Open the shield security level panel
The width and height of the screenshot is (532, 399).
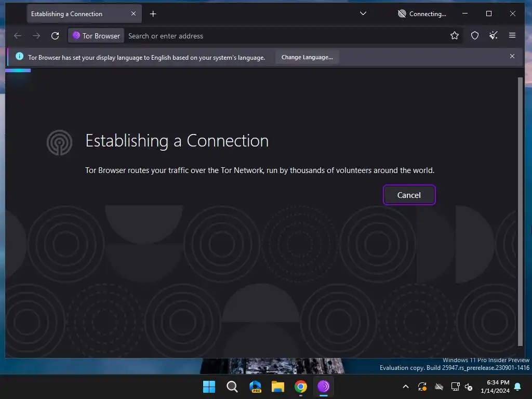[475, 35]
